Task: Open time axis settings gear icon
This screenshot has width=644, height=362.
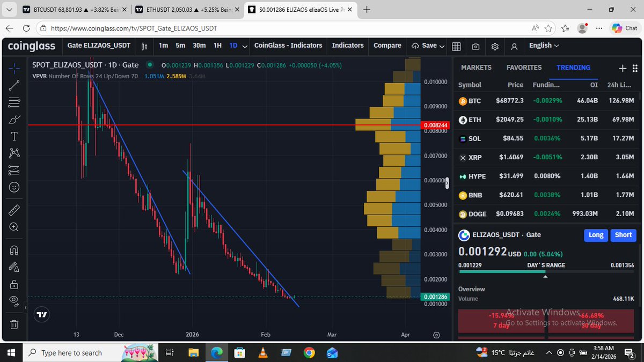Action: pyautogui.click(x=436, y=335)
